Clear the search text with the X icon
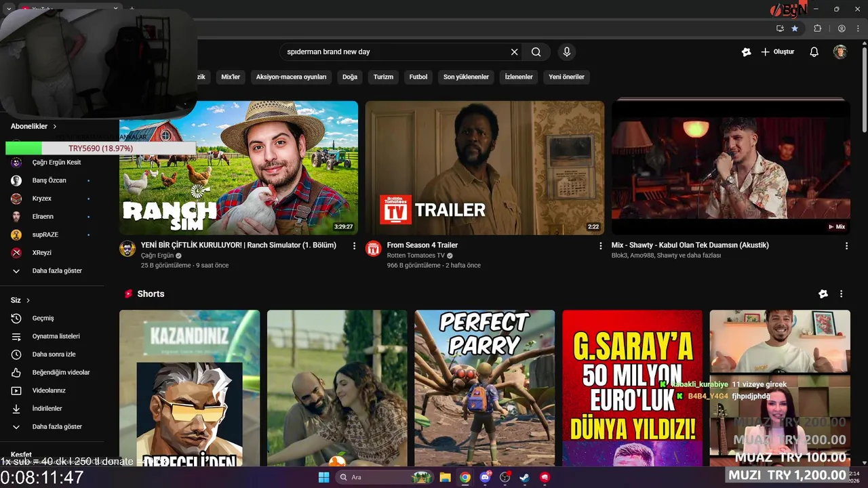The image size is (868, 488). 514,52
